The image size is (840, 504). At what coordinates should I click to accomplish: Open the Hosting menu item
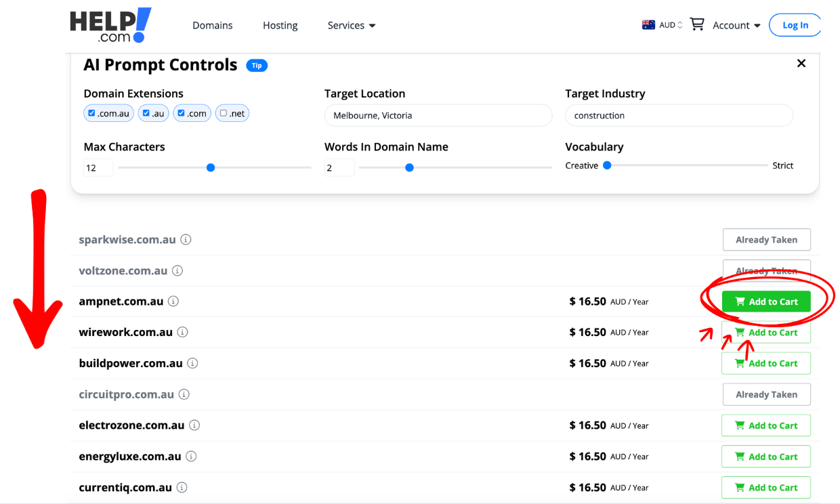click(x=280, y=26)
